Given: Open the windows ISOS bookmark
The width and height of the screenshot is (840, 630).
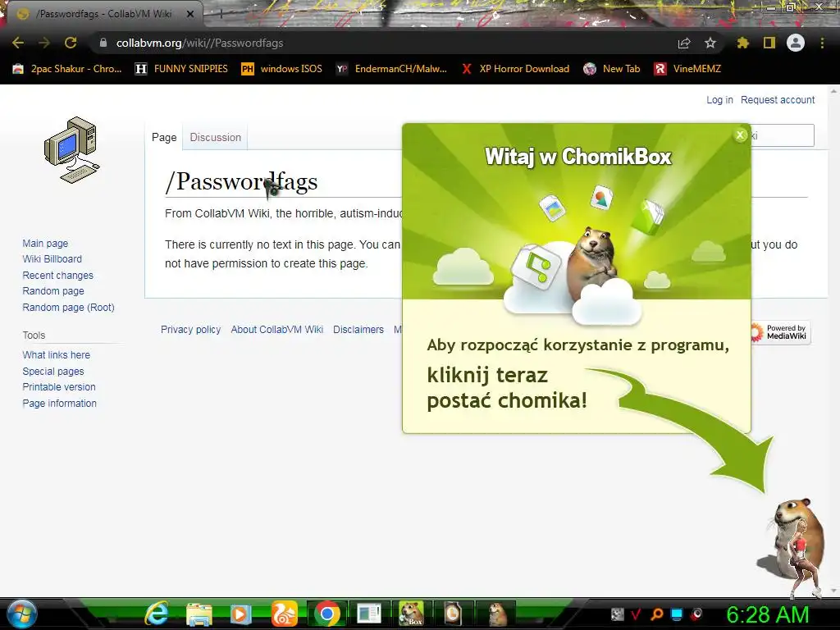Looking at the screenshot, I should tap(282, 69).
